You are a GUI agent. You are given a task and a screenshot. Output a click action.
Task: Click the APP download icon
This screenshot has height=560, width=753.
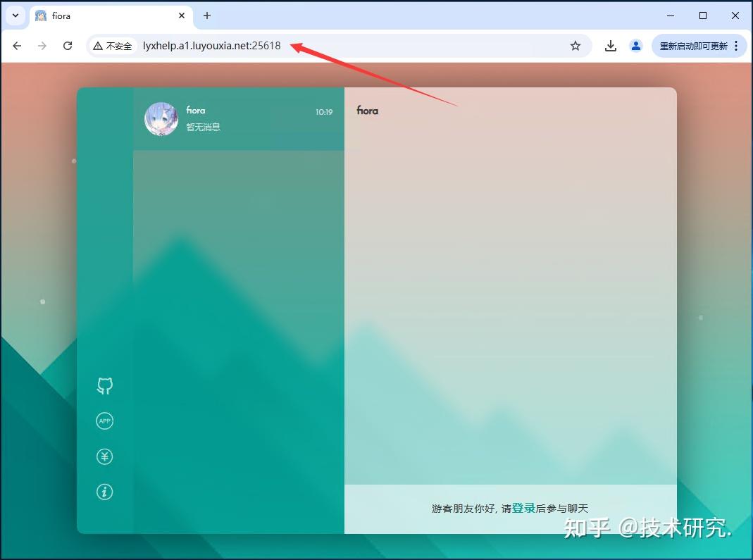pos(104,421)
